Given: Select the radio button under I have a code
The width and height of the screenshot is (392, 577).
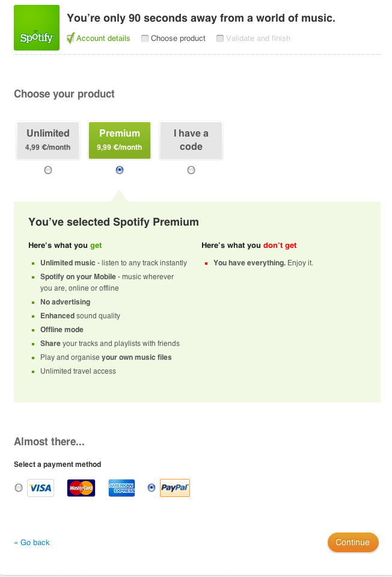Looking at the screenshot, I should 191,170.
